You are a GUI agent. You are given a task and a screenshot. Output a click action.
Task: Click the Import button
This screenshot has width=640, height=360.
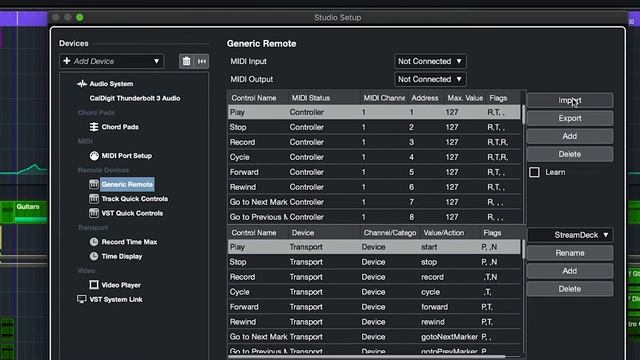tap(570, 100)
